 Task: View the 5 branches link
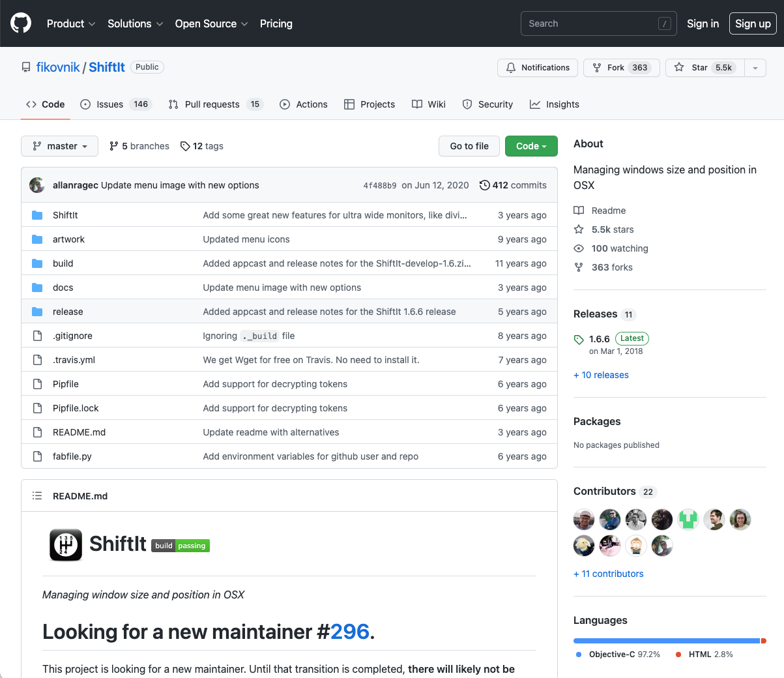point(139,146)
